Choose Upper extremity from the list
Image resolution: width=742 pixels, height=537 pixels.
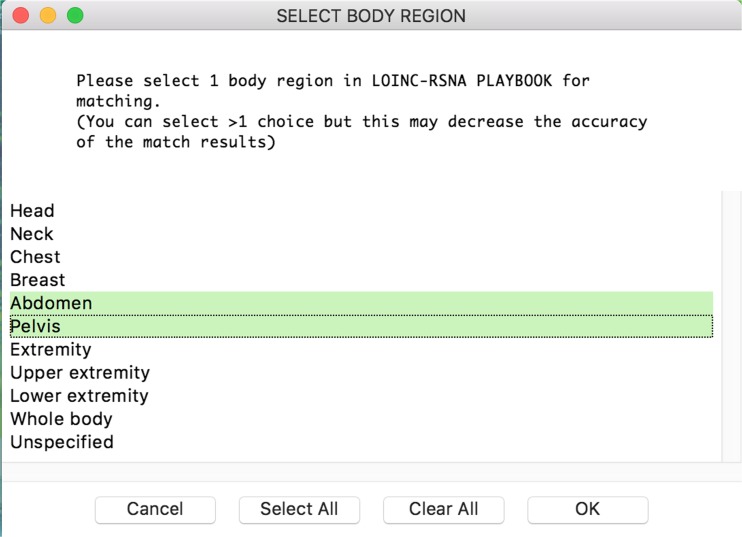pos(362,373)
